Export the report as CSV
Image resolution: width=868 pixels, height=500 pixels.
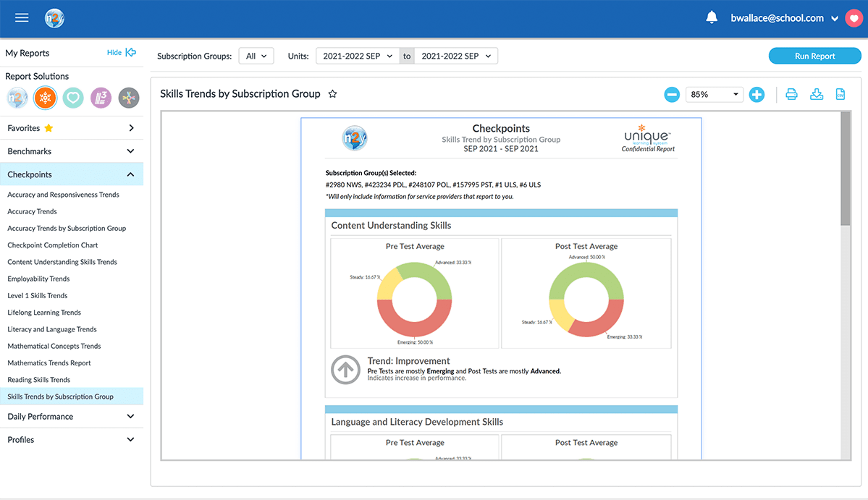[x=840, y=94]
